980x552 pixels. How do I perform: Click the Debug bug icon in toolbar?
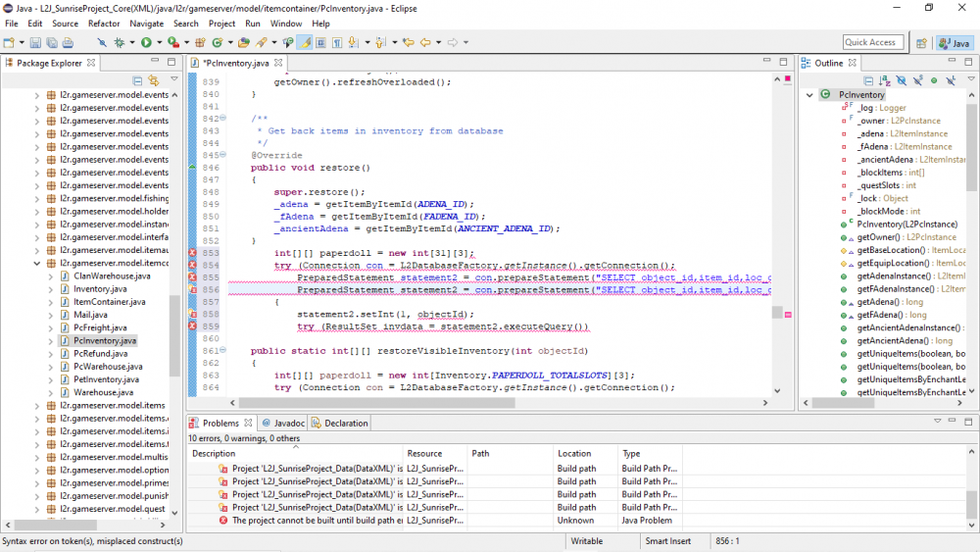120,43
